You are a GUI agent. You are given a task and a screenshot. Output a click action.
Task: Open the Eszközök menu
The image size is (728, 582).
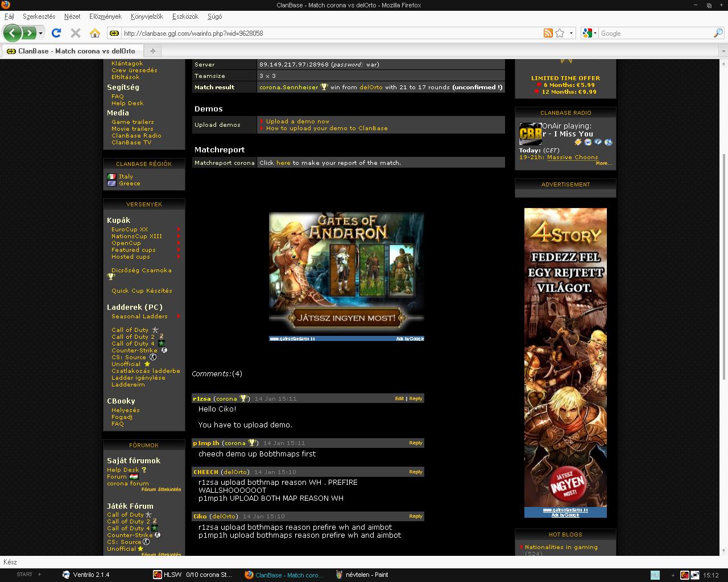tap(185, 16)
